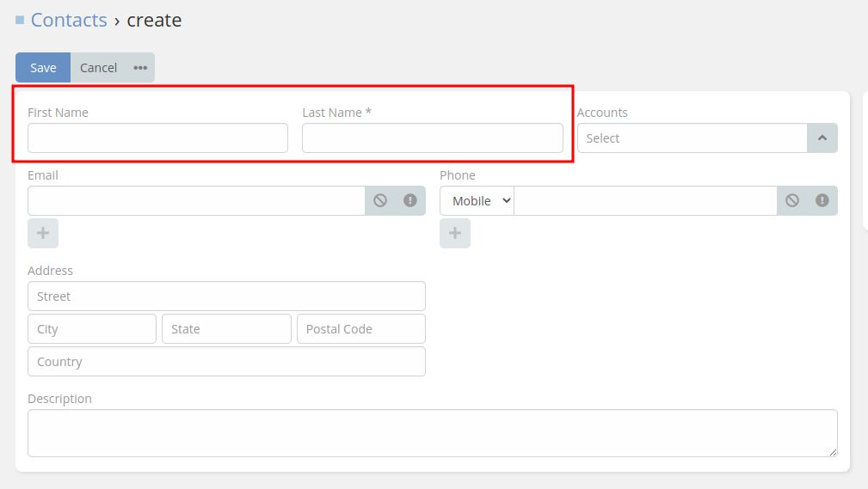Click into the phone number field

click(x=645, y=201)
